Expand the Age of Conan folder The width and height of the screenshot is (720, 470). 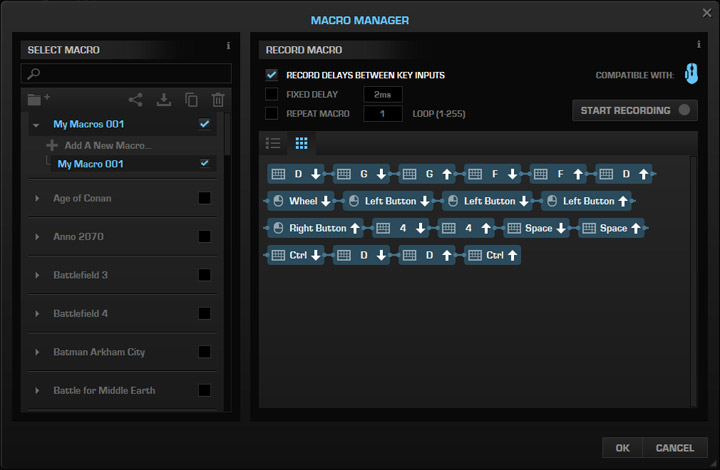(x=37, y=198)
